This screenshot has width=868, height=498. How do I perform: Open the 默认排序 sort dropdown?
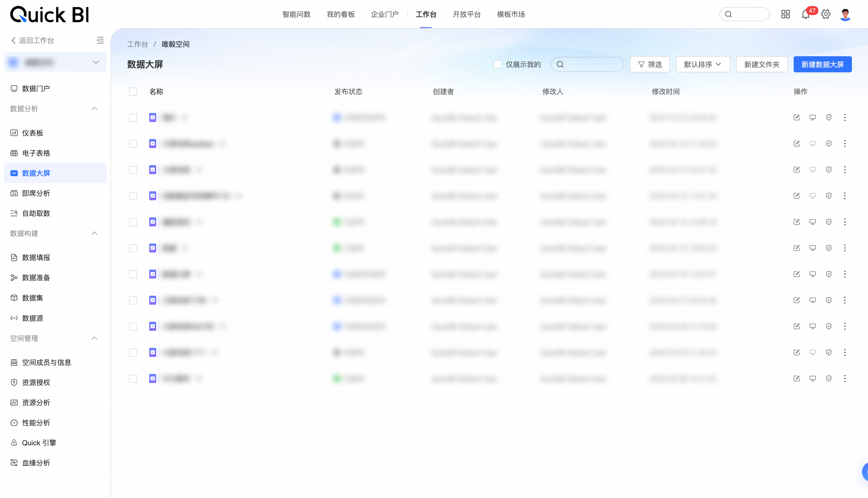(703, 65)
